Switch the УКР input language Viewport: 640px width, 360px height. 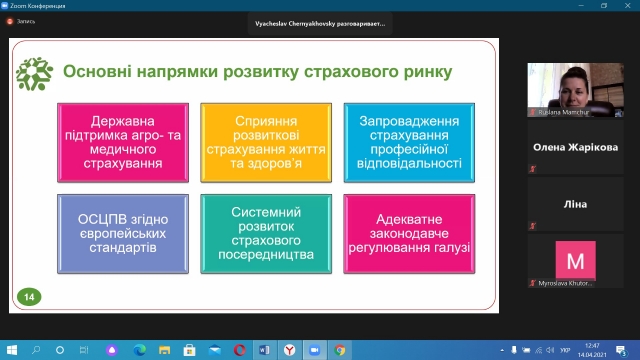coord(565,350)
